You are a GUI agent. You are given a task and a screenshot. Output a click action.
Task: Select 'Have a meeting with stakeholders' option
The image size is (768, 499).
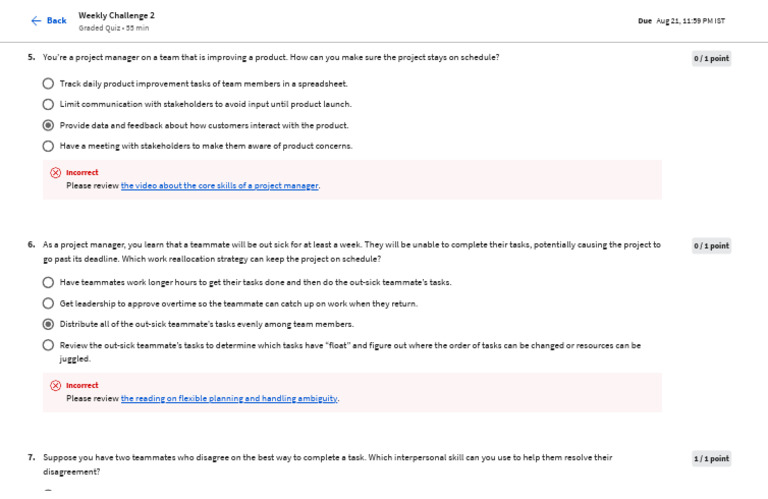[x=48, y=146]
